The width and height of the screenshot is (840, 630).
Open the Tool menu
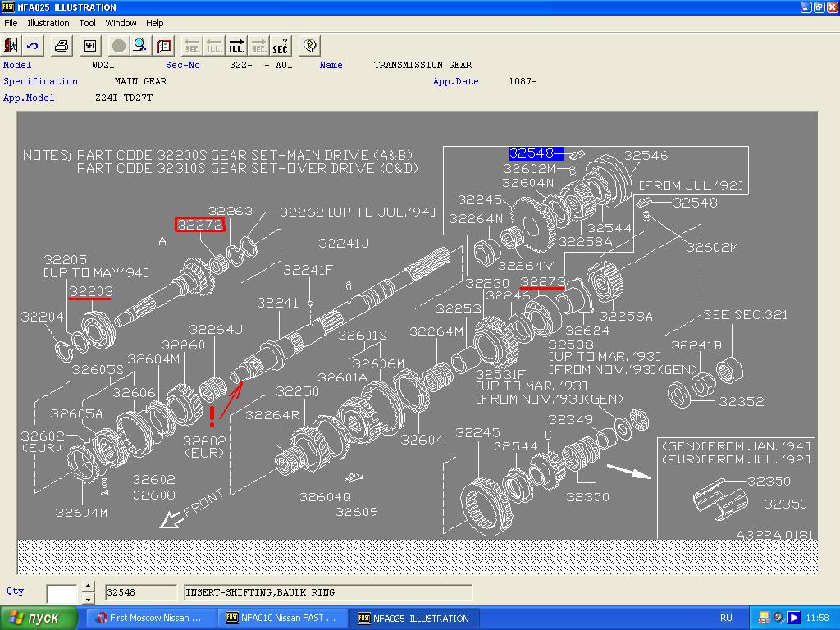(87, 23)
